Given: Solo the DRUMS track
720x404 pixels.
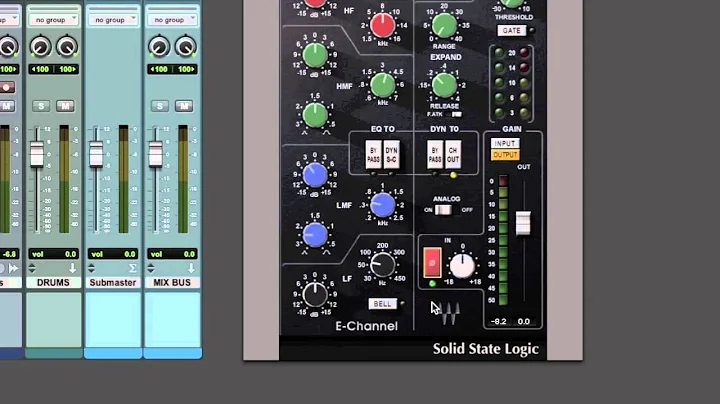Looking at the screenshot, I should pyautogui.click(x=41, y=106).
